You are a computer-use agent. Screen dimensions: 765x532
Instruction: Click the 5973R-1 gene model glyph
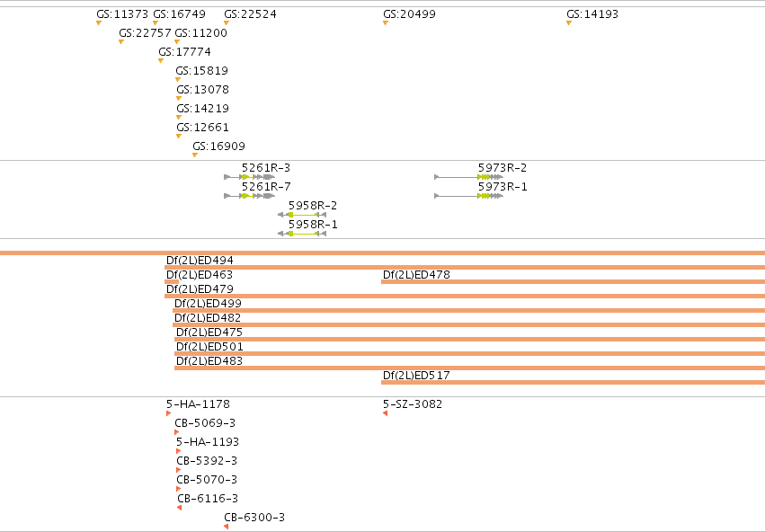[x=469, y=196]
